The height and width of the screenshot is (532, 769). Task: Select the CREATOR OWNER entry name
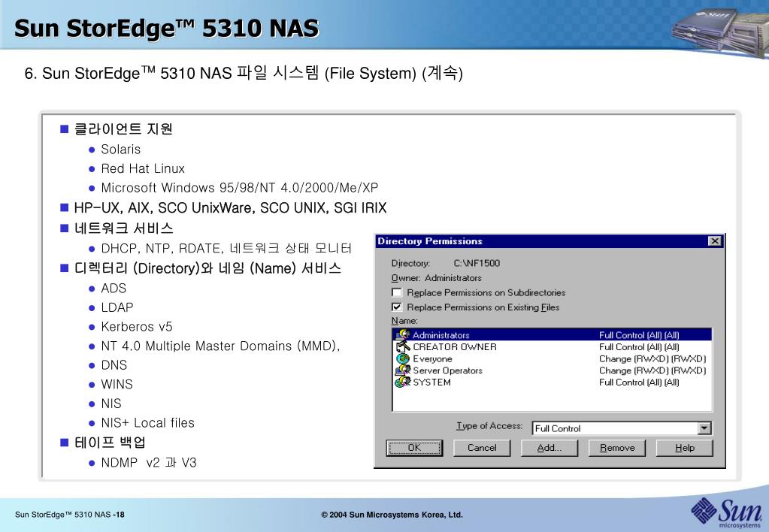455,346
